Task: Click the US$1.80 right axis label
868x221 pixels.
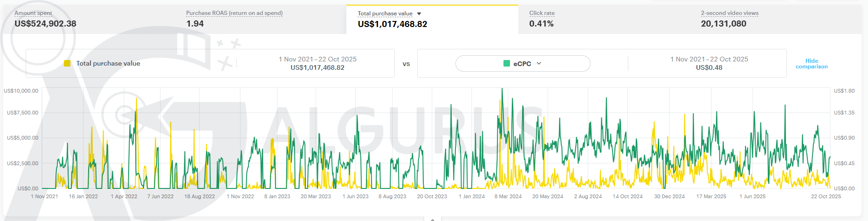Action: tap(844, 91)
